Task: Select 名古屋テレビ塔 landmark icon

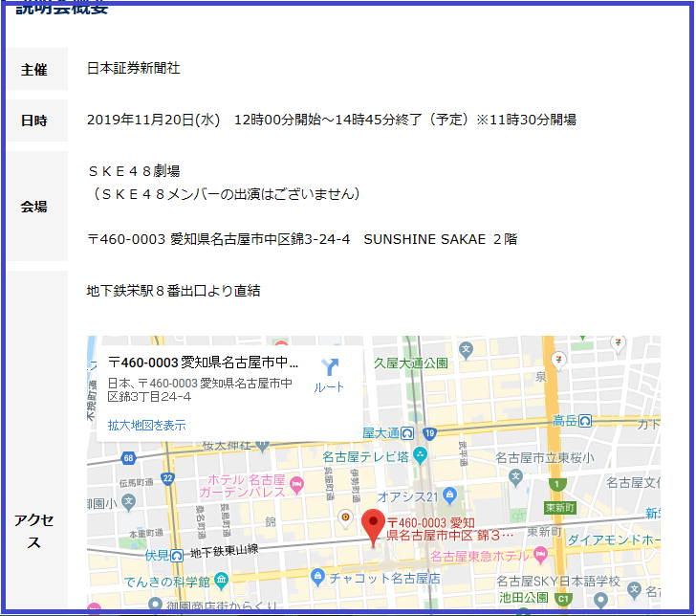Action: 420,455
